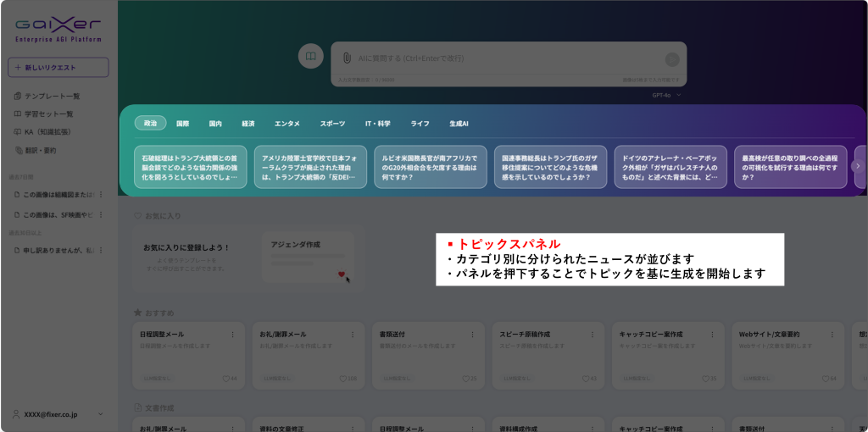868x432 pixels.
Task: Toggle heart on キャッチコピー案作成 card
Action: pyautogui.click(x=704, y=379)
